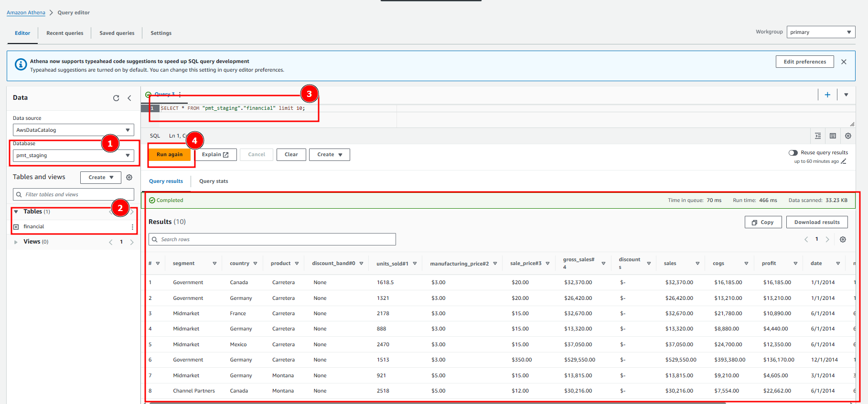Open the Data source AwsDataCatalog dropdown
Viewport: 868px width, 404px height.
pos(73,130)
